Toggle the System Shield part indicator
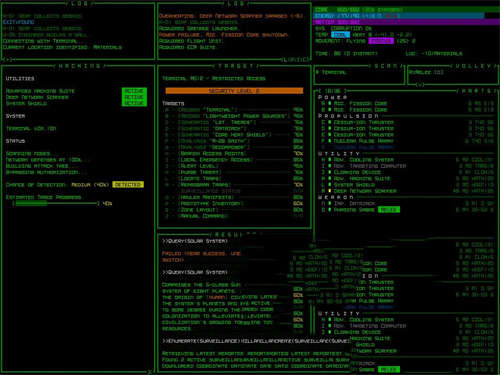500x375 pixels. point(330,185)
